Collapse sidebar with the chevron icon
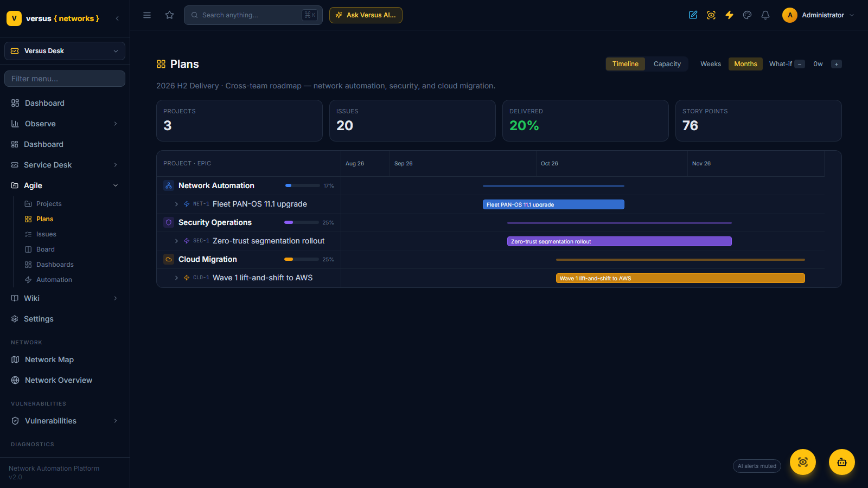The width and height of the screenshot is (868, 488). (117, 18)
